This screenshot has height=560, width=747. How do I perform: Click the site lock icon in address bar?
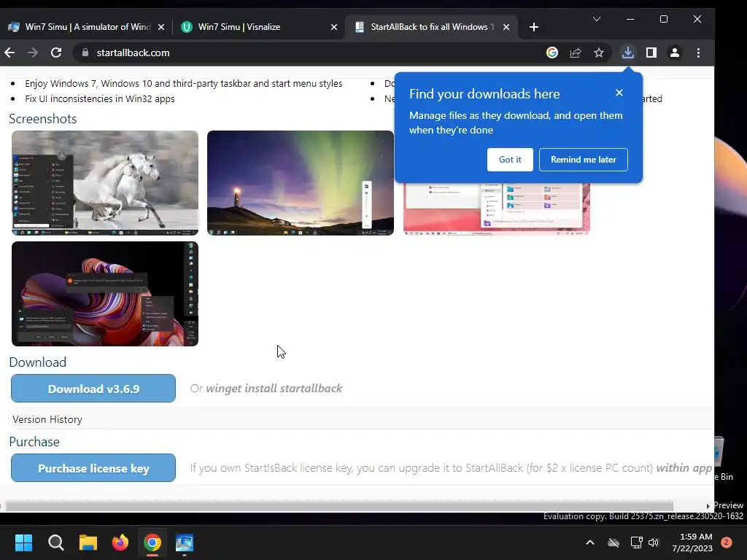pos(85,52)
